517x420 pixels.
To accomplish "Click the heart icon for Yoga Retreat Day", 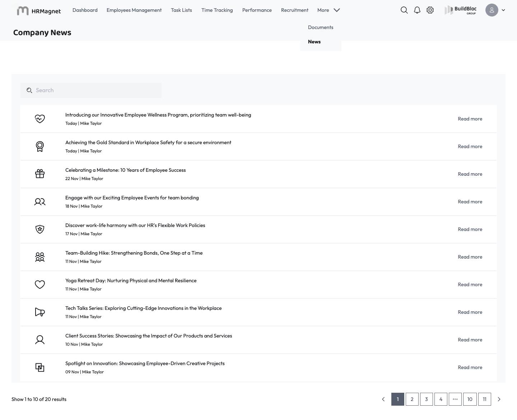I will pyautogui.click(x=40, y=284).
